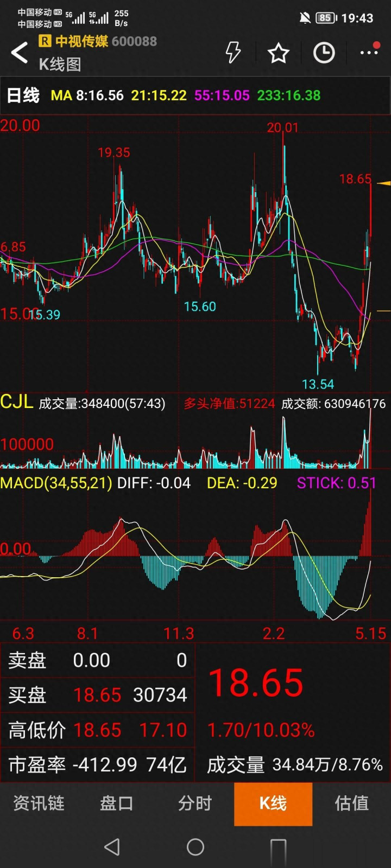Tap the K线图 title text
The width and height of the screenshot is (391, 868).
(x=60, y=65)
